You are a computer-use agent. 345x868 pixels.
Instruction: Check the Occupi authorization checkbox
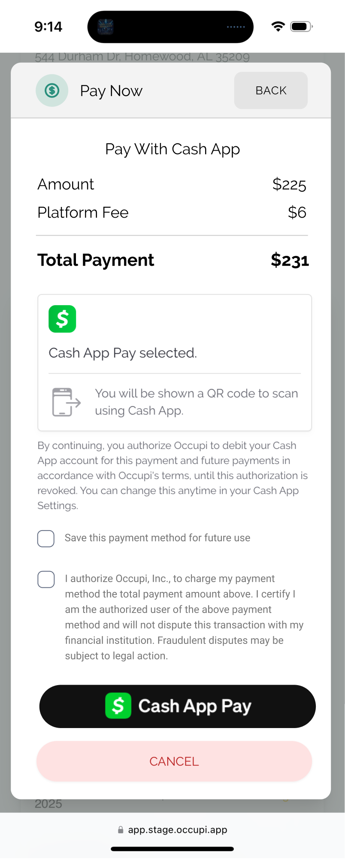pos(46,579)
